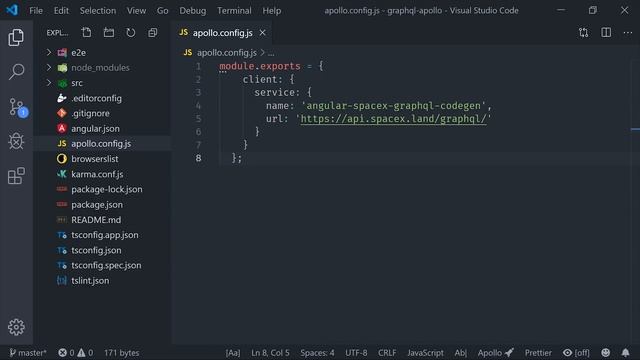
Task: Open tsconfig.spec.json file
Action: coord(106,265)
